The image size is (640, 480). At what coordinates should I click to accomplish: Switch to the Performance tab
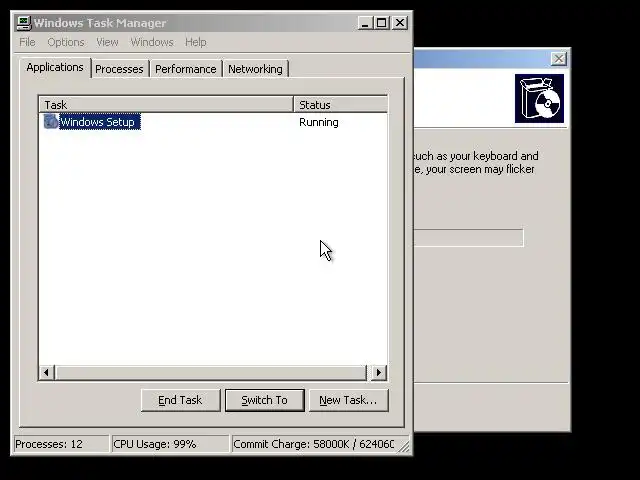coord(186,69)
